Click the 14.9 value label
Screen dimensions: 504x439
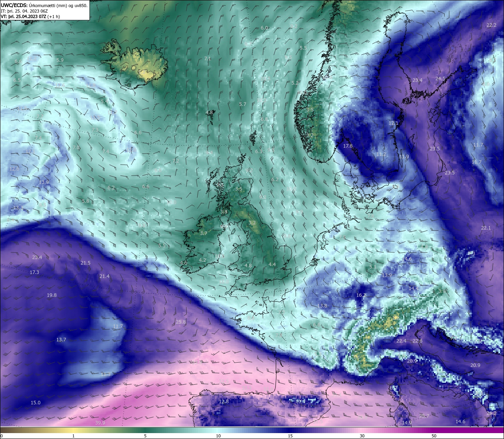(x=407, y=422)
